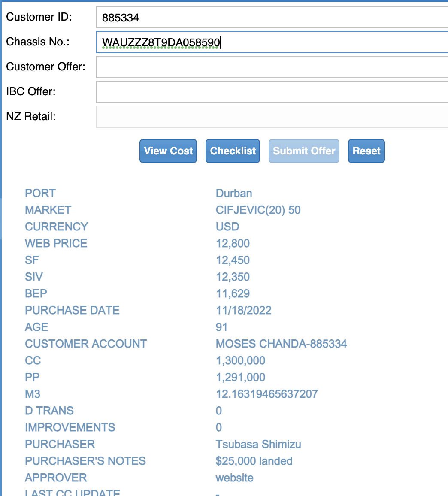
Task: Click the View Cost button
Action: click(x=168, y=151)
